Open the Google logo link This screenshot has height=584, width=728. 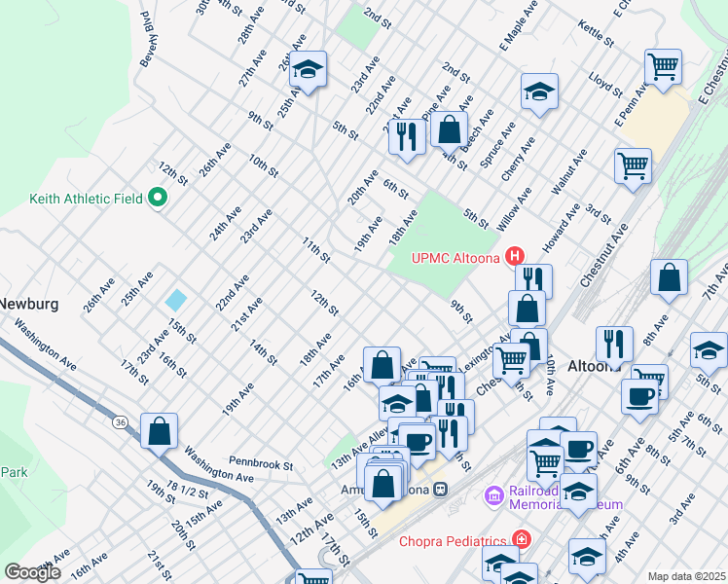click(x=32, y=572)
